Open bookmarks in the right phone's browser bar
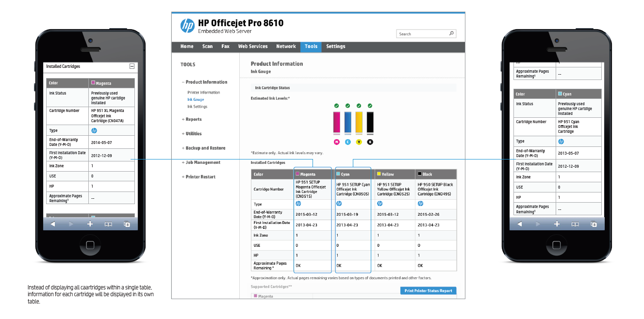 pos(575,224)
